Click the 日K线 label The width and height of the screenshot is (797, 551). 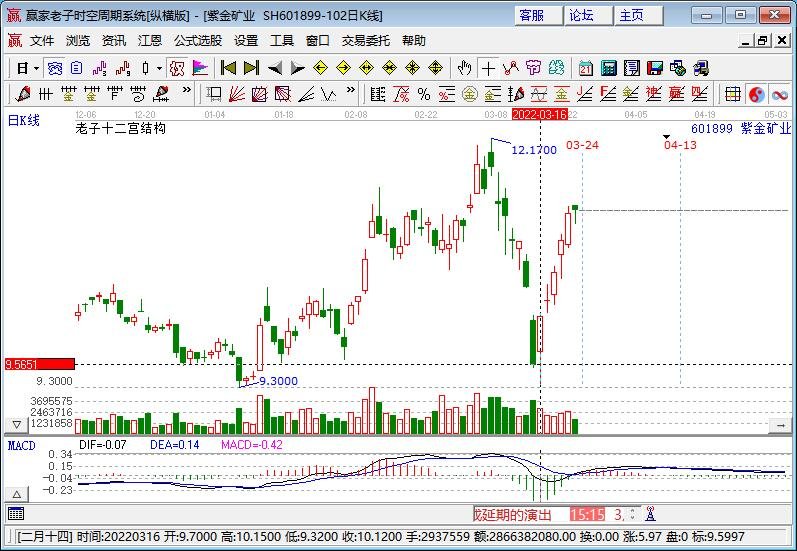[x=23, y=120]
